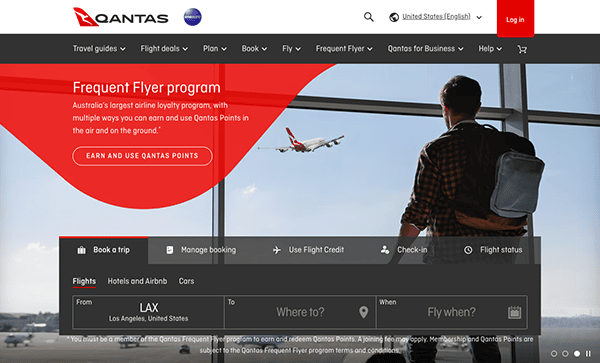Switch to the Book a trip tab
600x363 pixels.
click(x=104, y=250)
